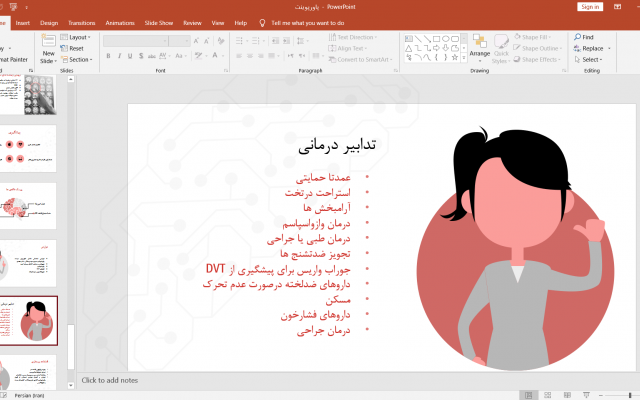The image size is (640, 400).
Task: Clear all formatting
Action: pos(221,41)
